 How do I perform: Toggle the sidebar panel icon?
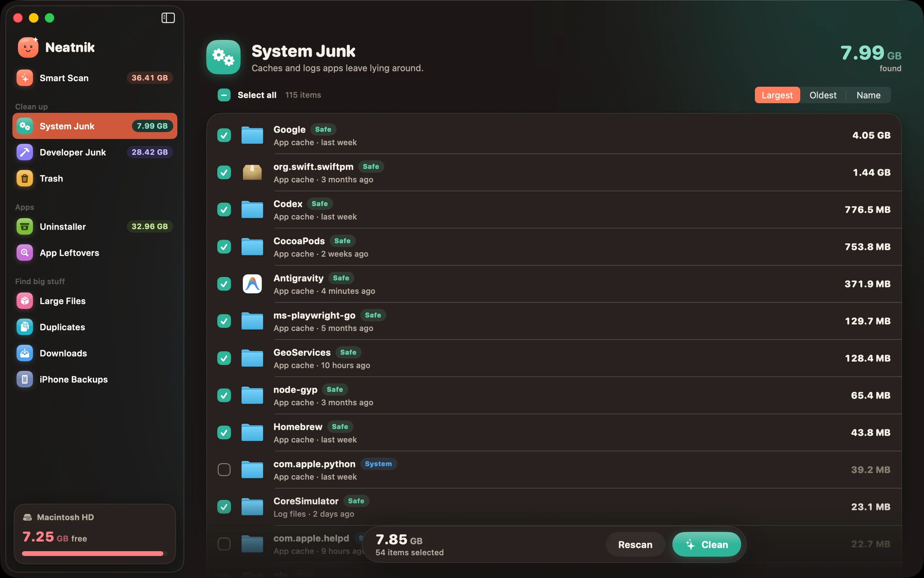click(x=168, y=18)
